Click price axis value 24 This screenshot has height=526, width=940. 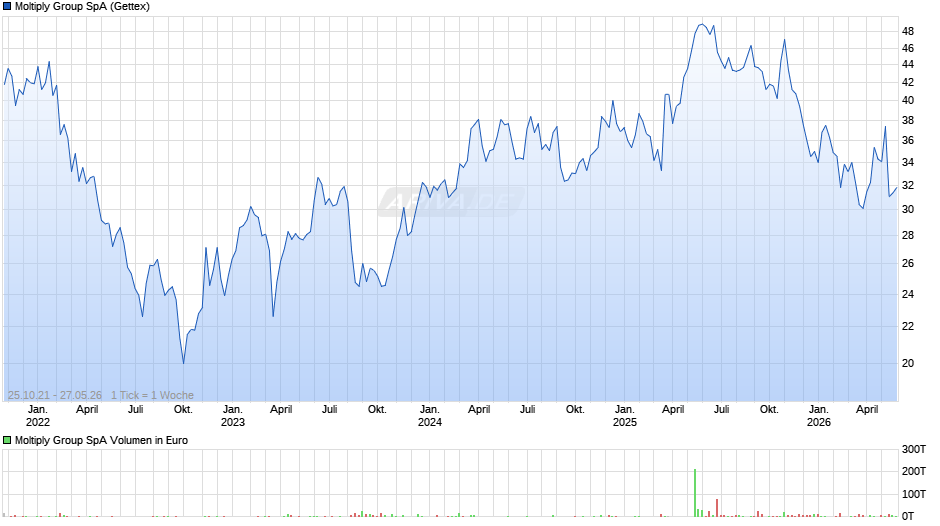(x=908, y=294)
